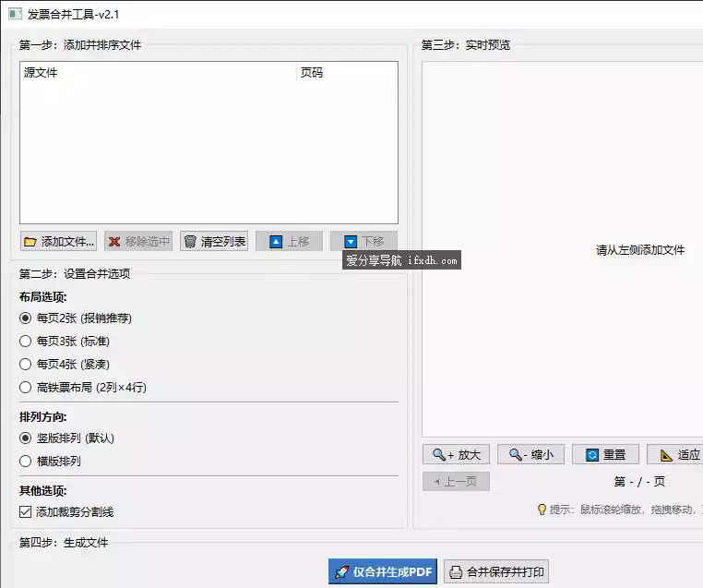Click the 移除选中 red X button

pyautogui.click(x=138, y=242)
